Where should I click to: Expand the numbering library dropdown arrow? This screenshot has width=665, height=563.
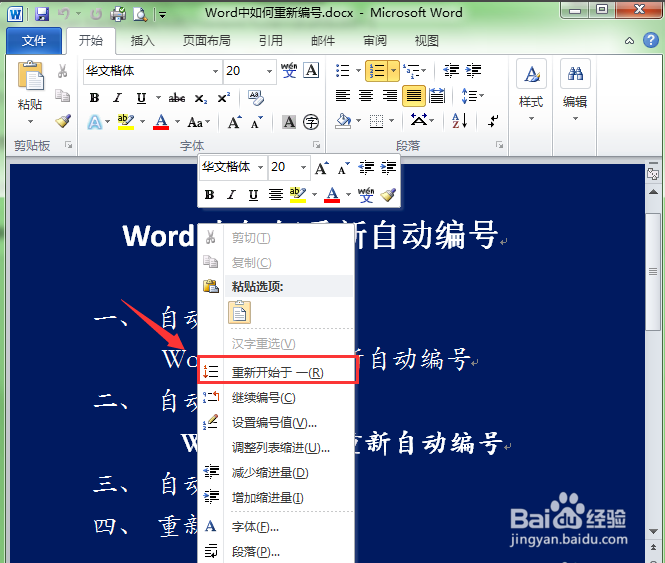[x=393, y=70]
